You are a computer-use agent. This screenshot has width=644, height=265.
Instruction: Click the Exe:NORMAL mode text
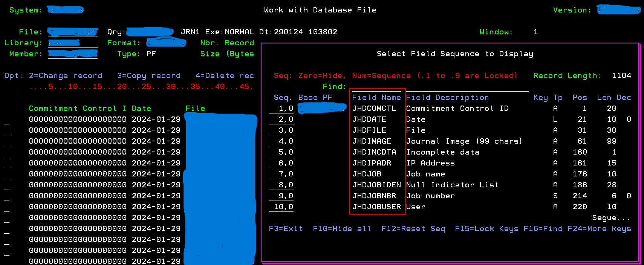point(229,32)
